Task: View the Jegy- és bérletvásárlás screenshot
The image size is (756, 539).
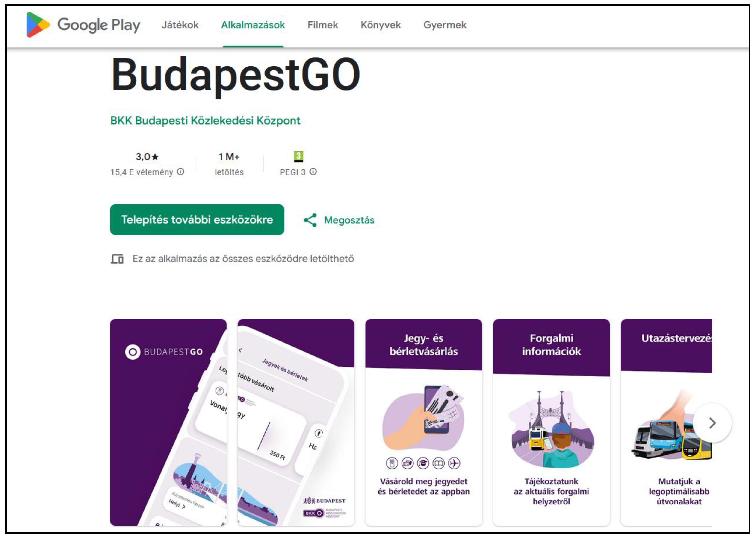Action: tap(423, 422)
